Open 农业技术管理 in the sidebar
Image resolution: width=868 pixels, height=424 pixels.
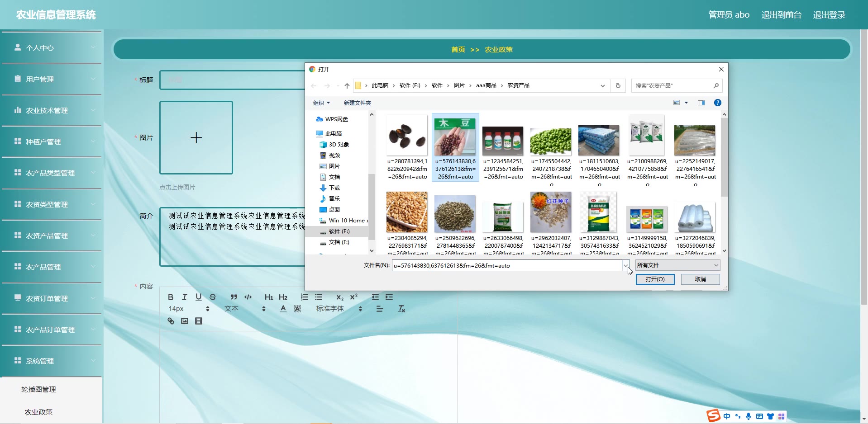[52, 110]
